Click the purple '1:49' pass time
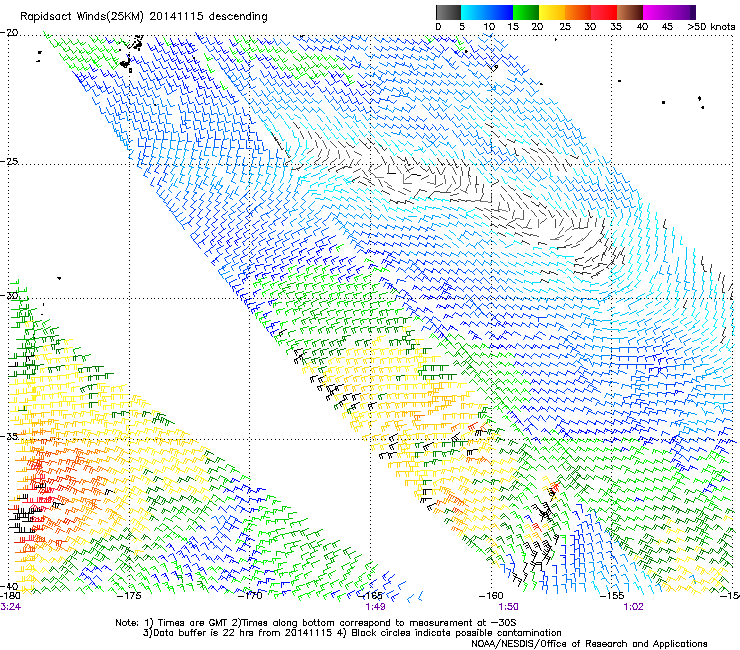 375,607
